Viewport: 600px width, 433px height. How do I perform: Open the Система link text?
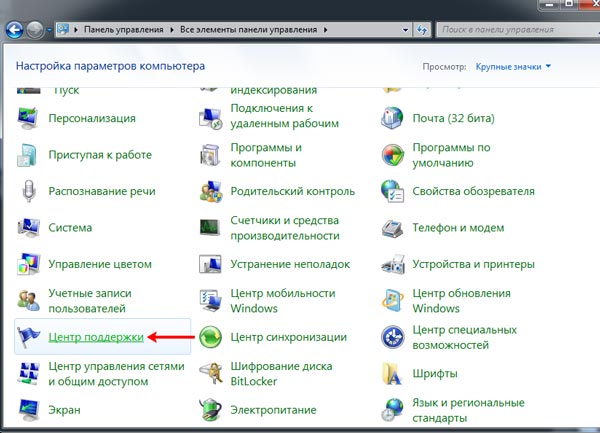pyautogui.click(x=70, y=228)
